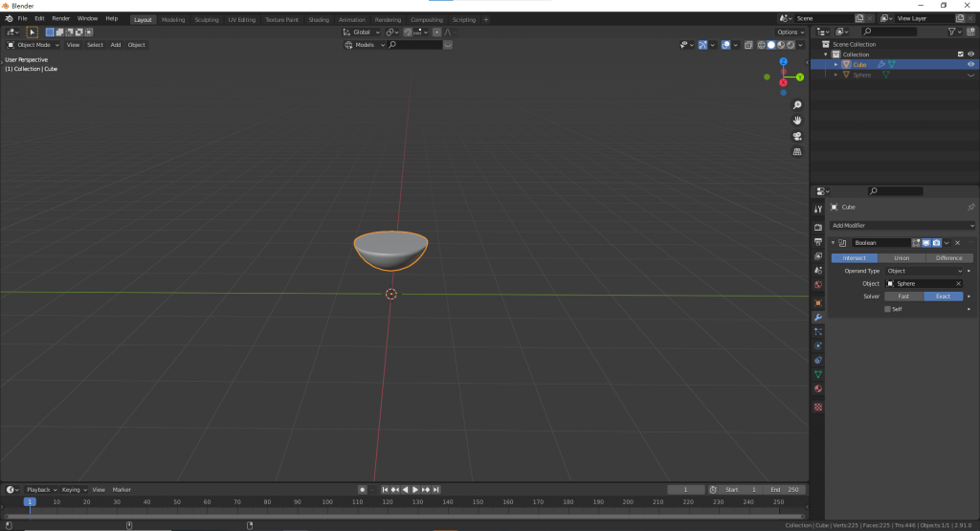
Task: Toggle X-Ray display
Action: (748, 45)
